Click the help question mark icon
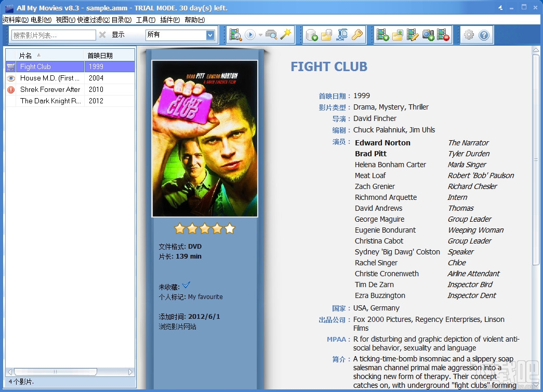543x392 pixels. tap(484, 35)
